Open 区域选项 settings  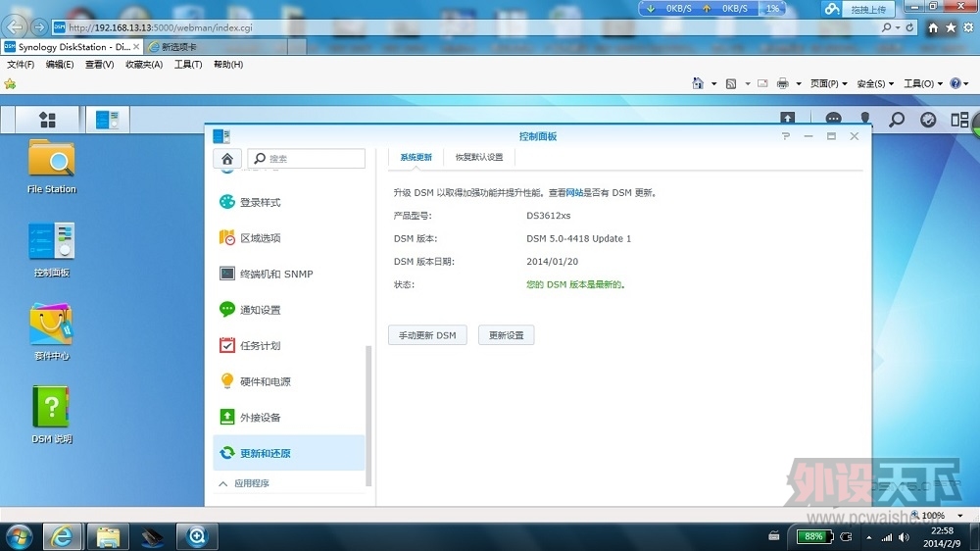(289, 237)
